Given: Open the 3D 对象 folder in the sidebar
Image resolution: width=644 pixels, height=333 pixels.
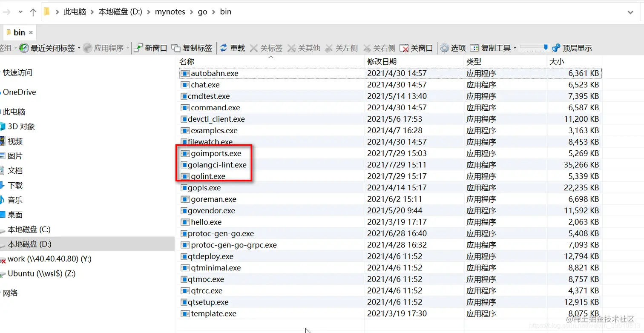Looking at the screenshot, I should 21,126.
